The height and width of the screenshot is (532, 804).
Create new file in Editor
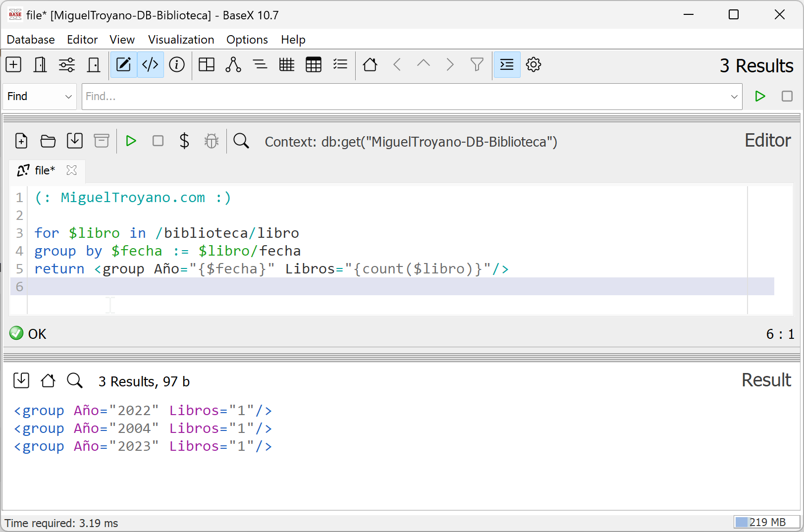click(x=21, y=141)
